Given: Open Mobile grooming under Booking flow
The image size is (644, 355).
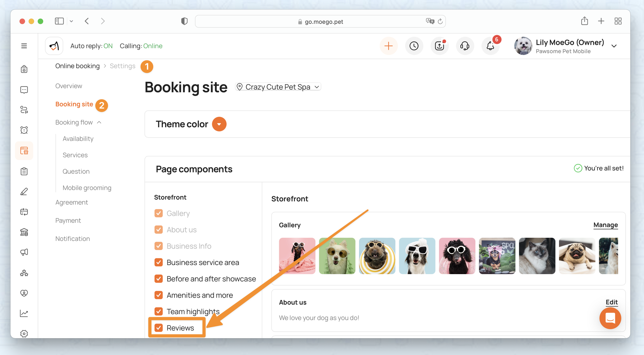Looking at the screenshot, I should point(87,188).
